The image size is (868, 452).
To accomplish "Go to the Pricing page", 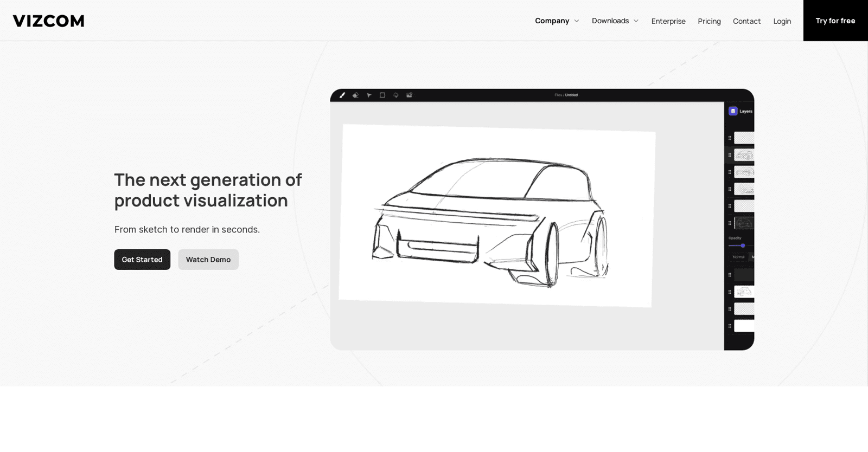I will tap(709, 21).
